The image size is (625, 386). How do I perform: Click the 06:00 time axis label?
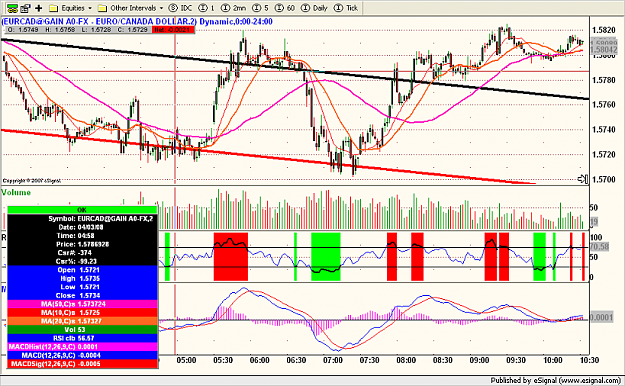(x=259, y=360)
